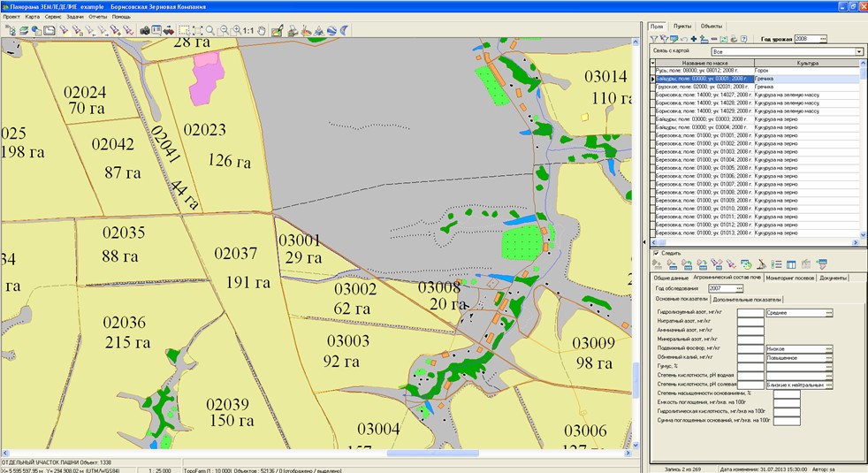Screen dimensions: 868x473
Task: Open the Связь с картой dropdown
Action: [x=858, y=52]
